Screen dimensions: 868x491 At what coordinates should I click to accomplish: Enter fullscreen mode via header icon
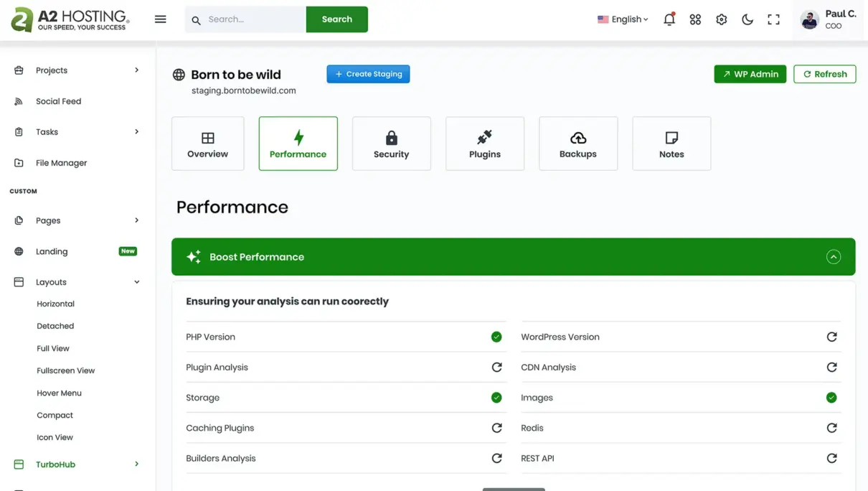click(773, 19)
